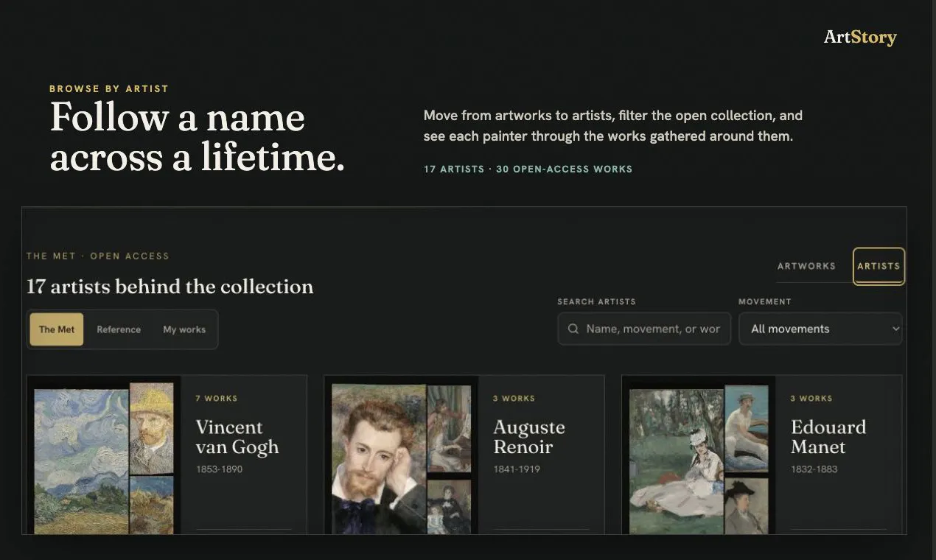Click Renoir's large bearded man portrait thumbnail
This screenshot has width=936, height=560.
pyautogui.click(x=379, y=458)
